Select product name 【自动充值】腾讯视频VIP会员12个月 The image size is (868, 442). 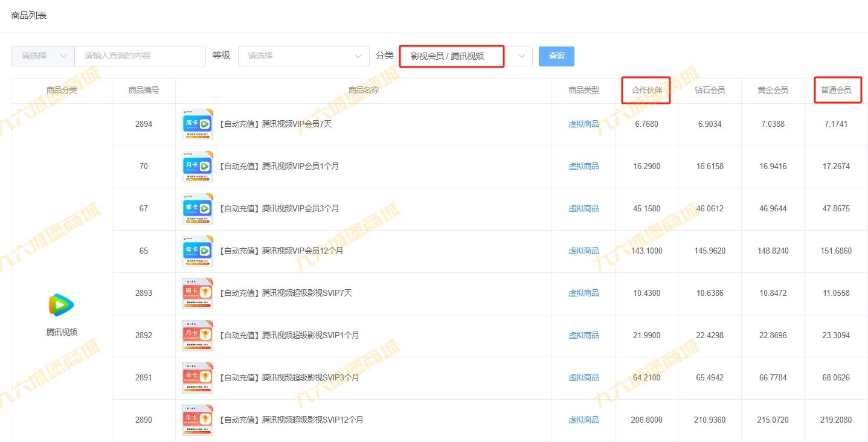point(280,251)
